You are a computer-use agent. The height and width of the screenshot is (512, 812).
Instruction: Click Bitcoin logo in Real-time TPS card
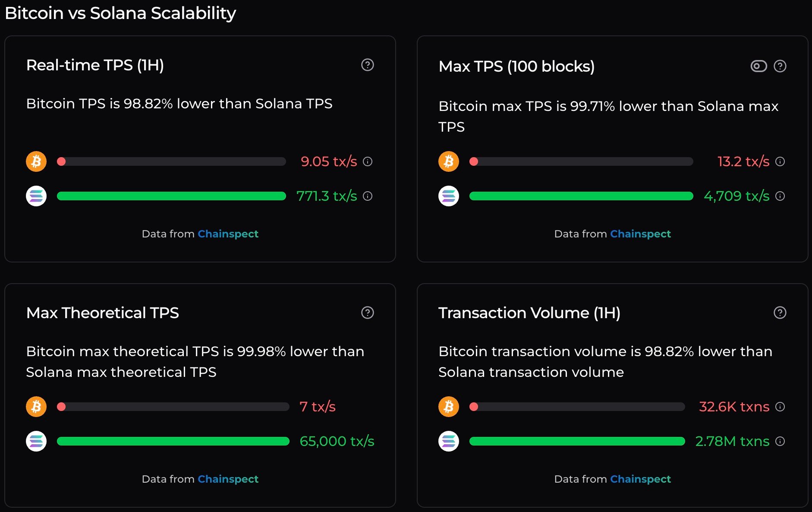click(36, 161)
